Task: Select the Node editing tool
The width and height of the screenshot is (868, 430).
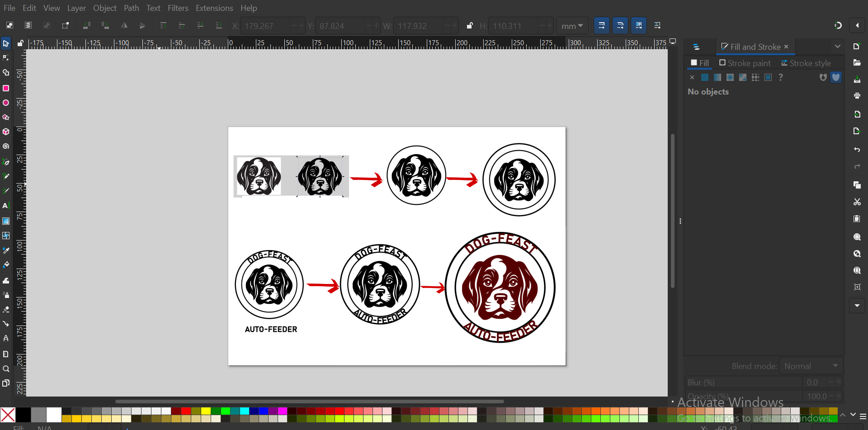Action: click(x=6, y=58)
